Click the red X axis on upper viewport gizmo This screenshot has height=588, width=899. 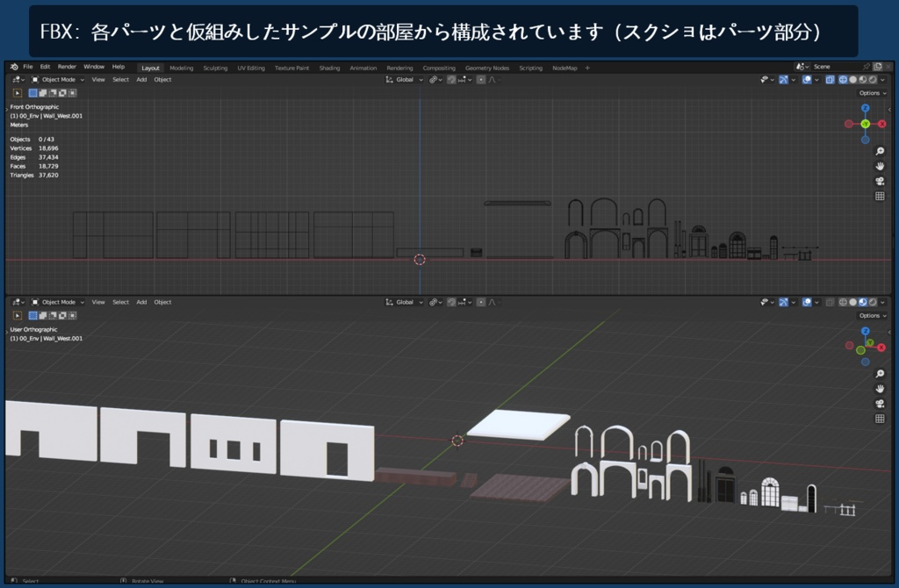click(881, 124)
